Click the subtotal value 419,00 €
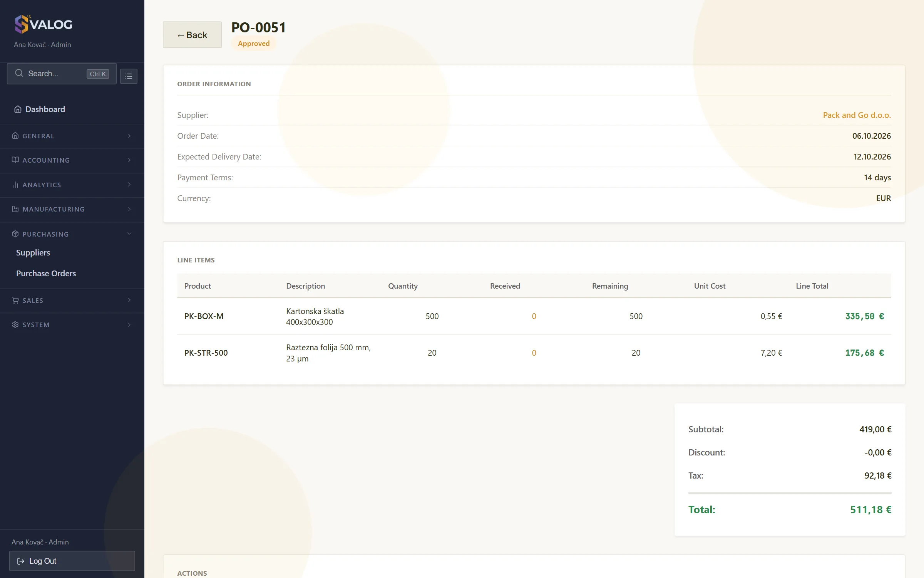Image resolution: width=924 pixels, height=578 pixels. click(x=875, y=429)
